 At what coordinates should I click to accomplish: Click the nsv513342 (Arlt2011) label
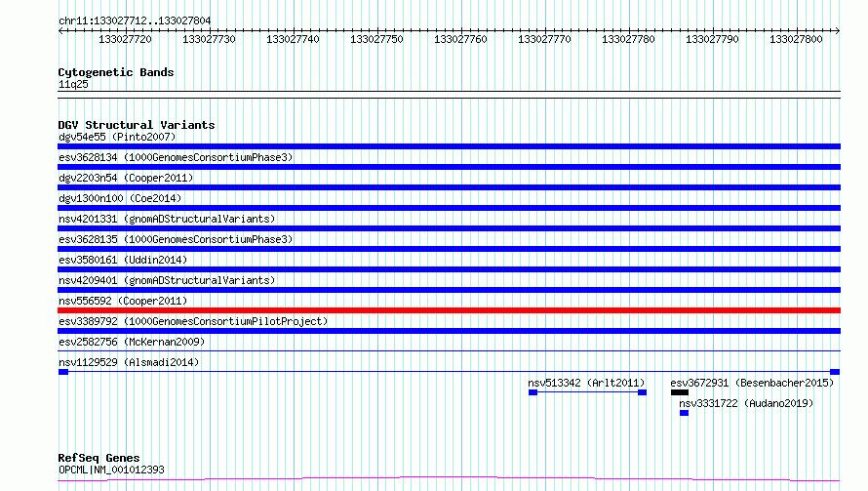pos(586,383)
